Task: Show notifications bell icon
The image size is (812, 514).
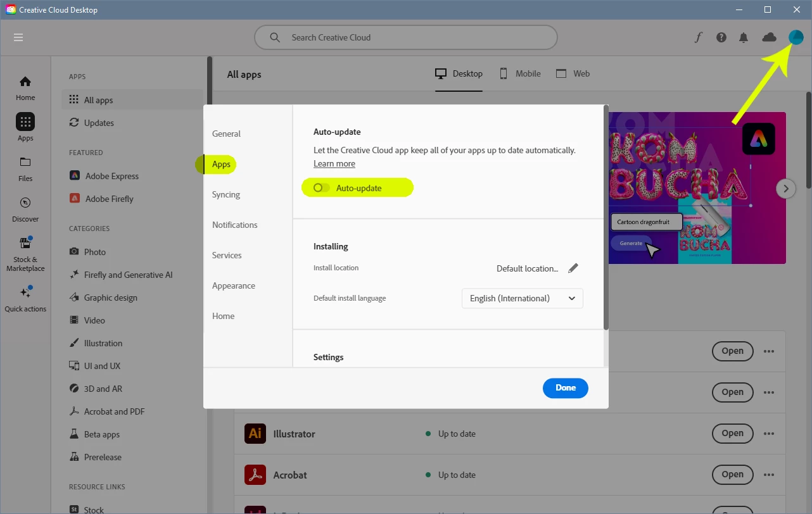Action: [744, 37]
